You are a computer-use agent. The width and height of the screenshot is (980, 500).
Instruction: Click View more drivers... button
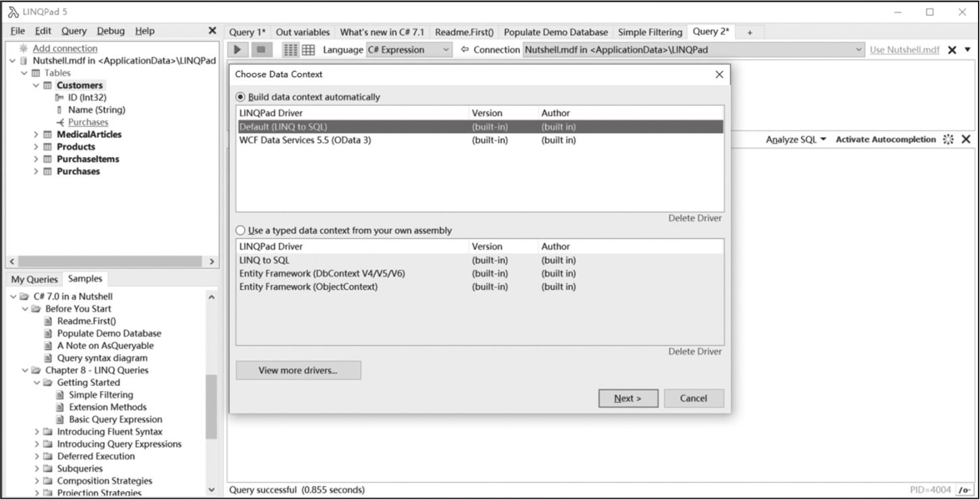[298, 370]
